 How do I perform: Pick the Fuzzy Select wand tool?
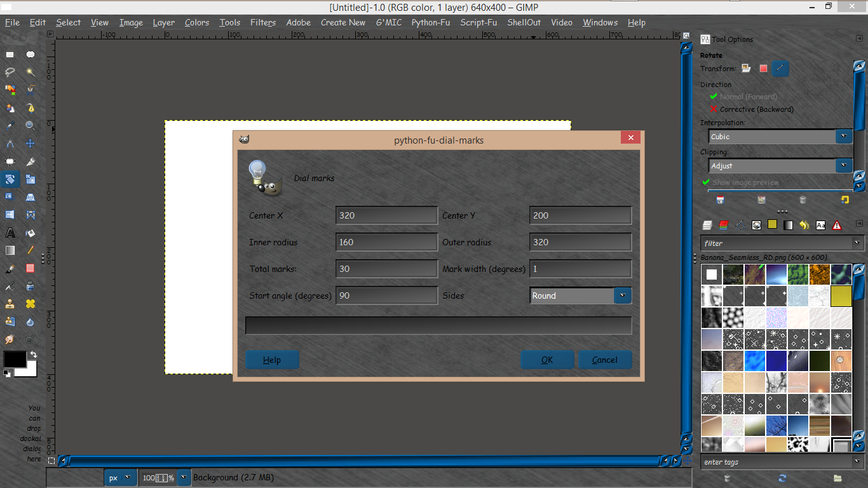point(30,72)
